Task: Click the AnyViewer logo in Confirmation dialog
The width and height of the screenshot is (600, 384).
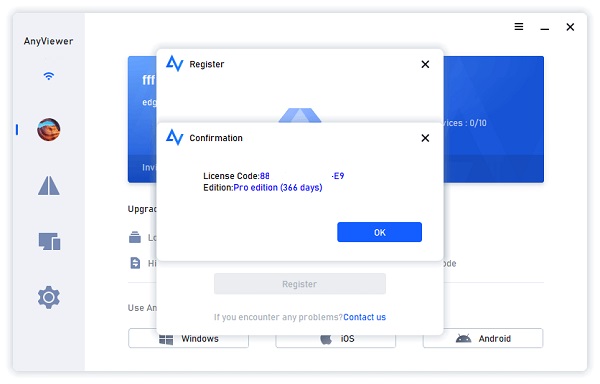Action: point(174,137)
